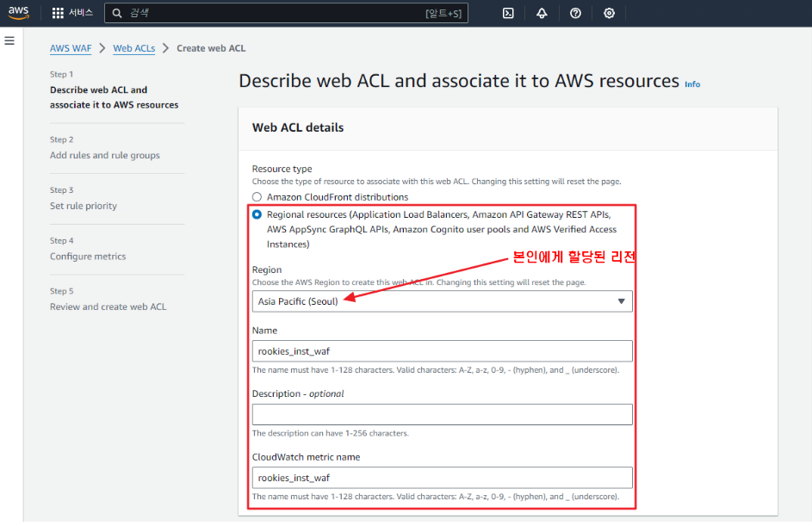Select Amazon CloudFront distributions radio
This screenshot has width=812, height=526.
(x=257, y=197)
